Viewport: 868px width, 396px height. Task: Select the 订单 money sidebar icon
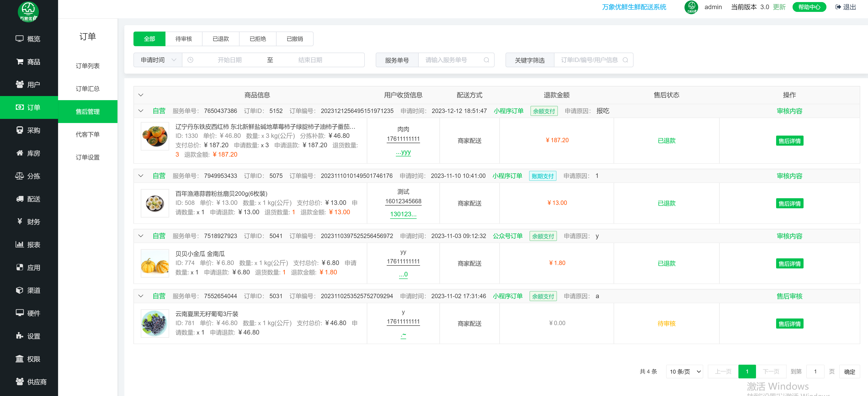click(20, 107)
